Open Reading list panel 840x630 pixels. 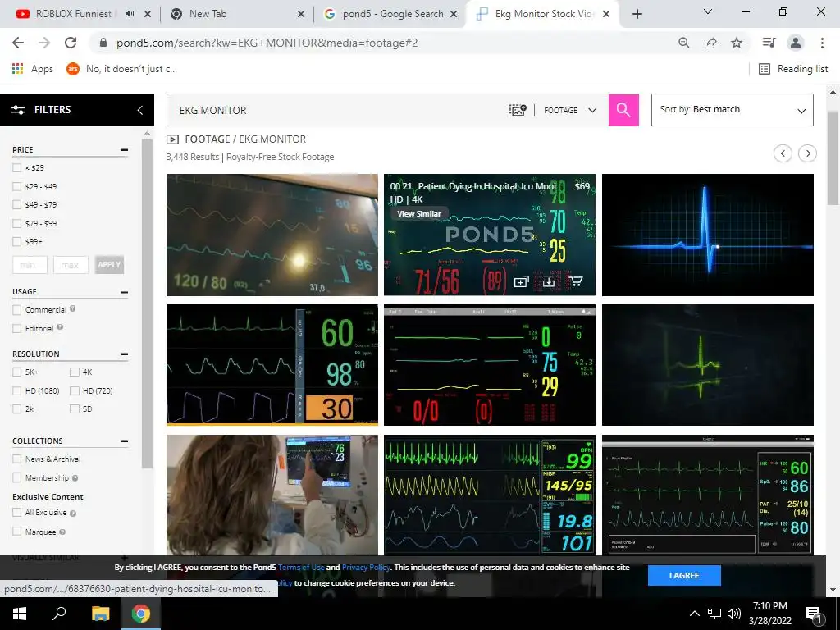[793, 69]
